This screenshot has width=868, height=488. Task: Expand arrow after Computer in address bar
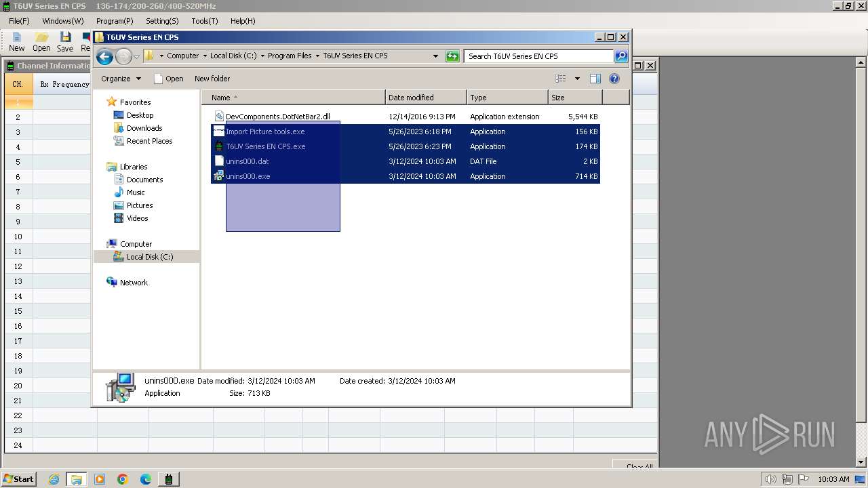point(204,56)
